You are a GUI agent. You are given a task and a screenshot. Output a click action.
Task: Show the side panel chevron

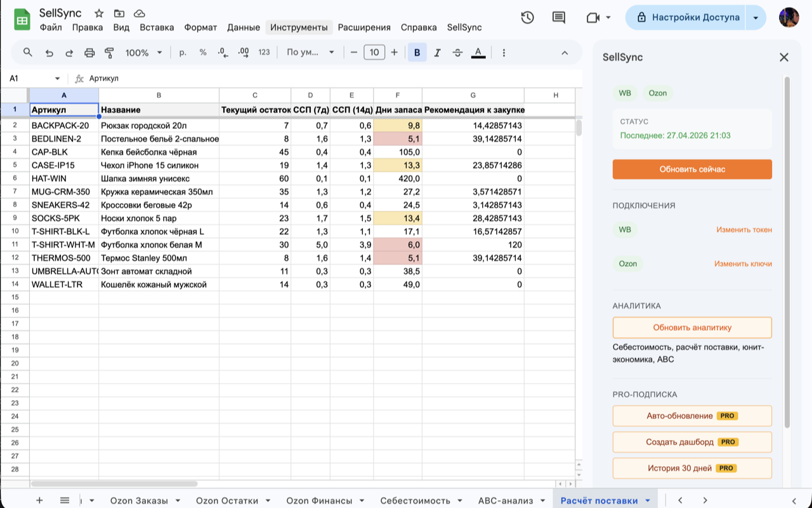794,500
